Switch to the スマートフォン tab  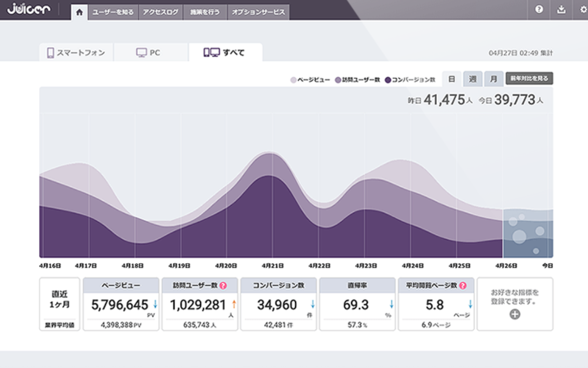[76, 52]
